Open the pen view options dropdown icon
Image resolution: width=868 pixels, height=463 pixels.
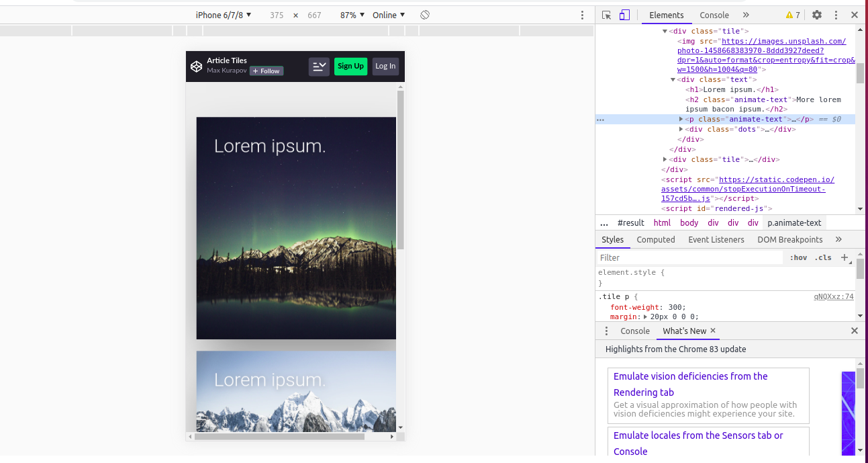click(319, 67)
